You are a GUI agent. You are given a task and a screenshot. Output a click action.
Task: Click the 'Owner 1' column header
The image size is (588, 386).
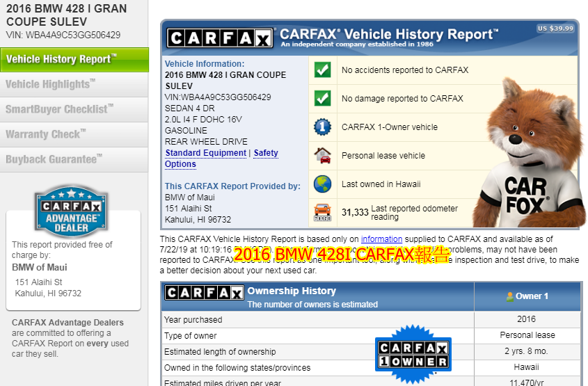527,296
